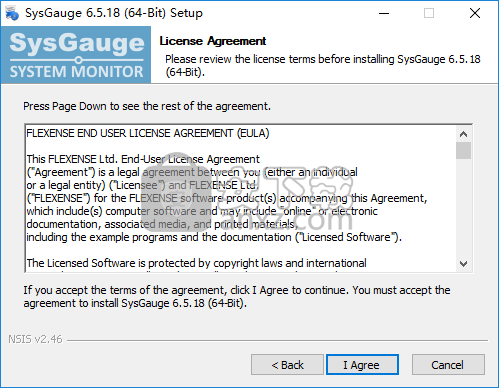Click the SysGauge setup icon in title bar
Image resolution: width=499 pixels, height=388 pixels.
point(12,13)
